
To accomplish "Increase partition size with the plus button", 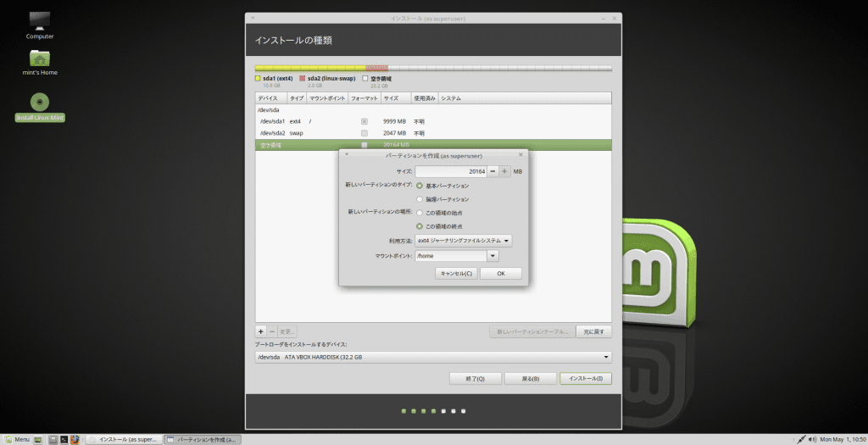I will pyautogui.click(x=504, y=171).
